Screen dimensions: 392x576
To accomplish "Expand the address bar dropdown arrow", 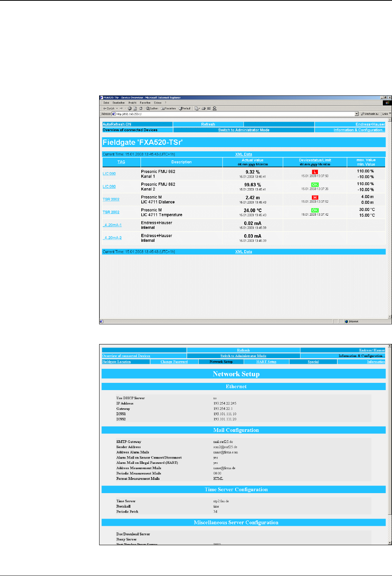I will (357, 114).
